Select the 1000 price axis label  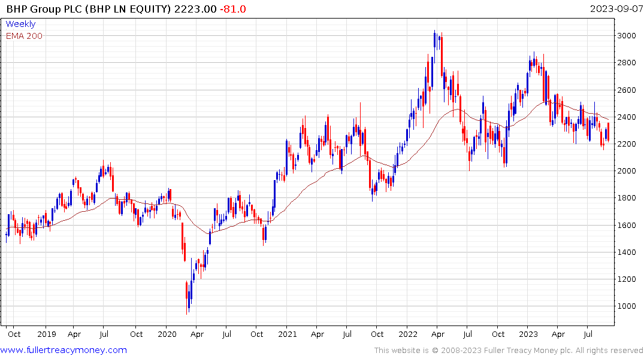[x=627, y=306]
